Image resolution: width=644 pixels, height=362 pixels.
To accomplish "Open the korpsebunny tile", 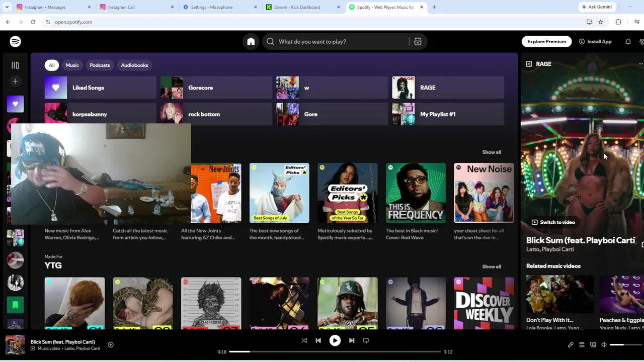I will [100, 115].
